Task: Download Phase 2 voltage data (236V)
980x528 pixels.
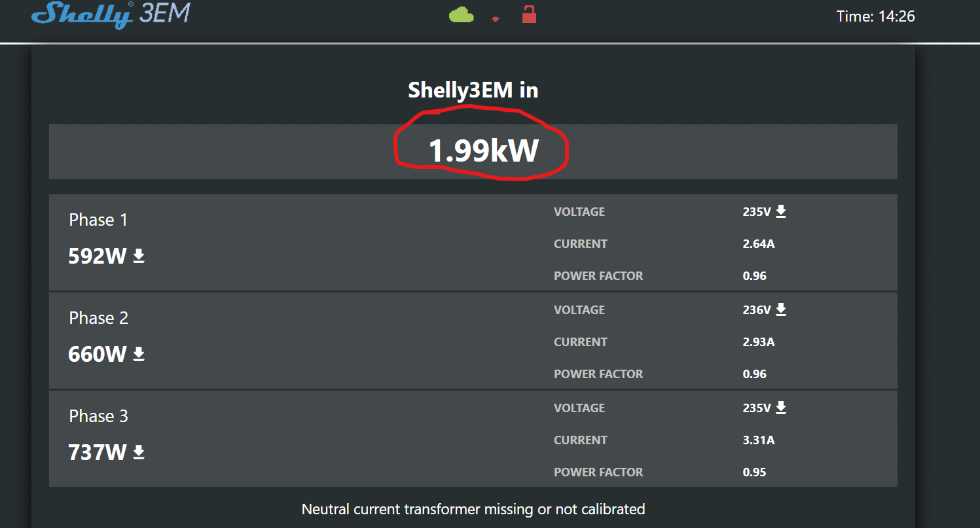Action: pyautogui.click(x=781, y=309)
